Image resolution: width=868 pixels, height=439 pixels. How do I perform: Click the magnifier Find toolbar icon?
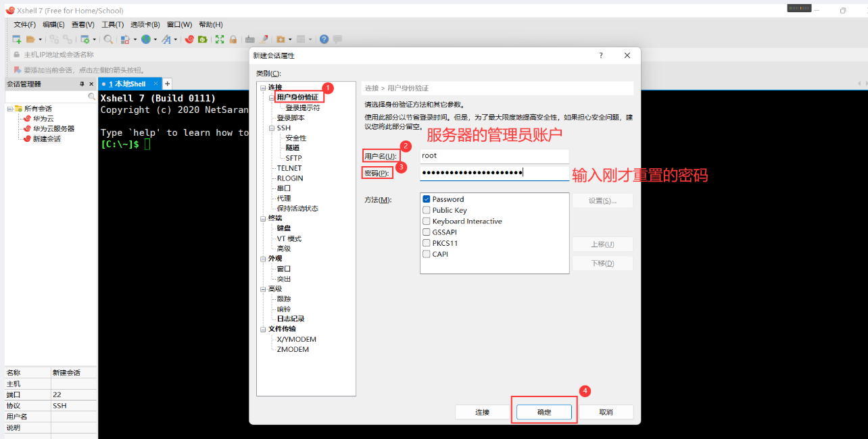tap(109, 39)
